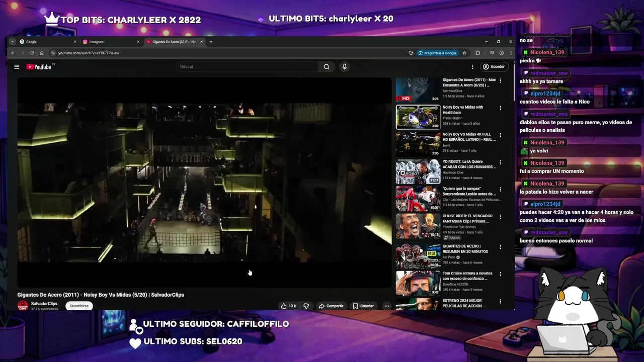Viewport: 644px width, 362px height.
Task: Open YO ROBOT: La IA Quiere video title
Action: click(469, 164)
